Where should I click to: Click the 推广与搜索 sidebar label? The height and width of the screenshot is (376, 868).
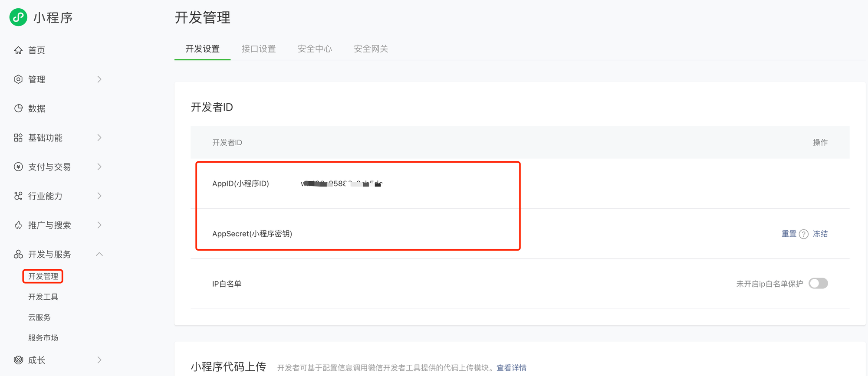(49, 225)
